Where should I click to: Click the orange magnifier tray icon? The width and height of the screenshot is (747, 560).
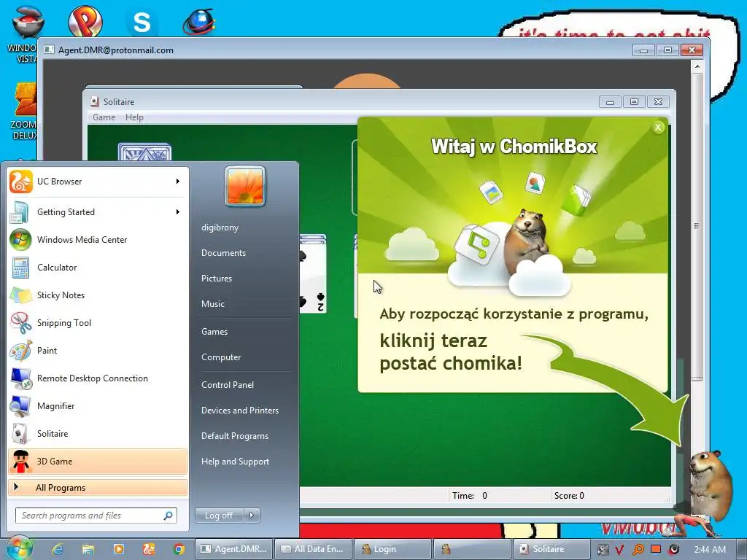(638, 550)
